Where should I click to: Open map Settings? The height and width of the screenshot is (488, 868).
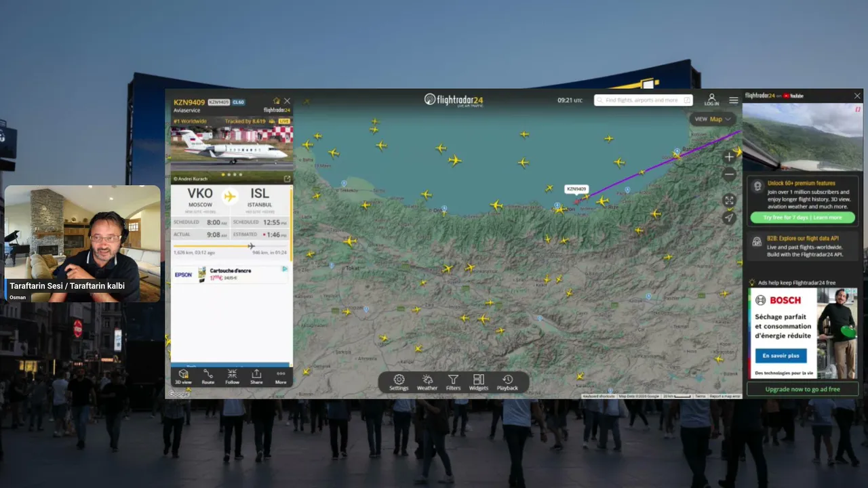[x=399, y=383]
